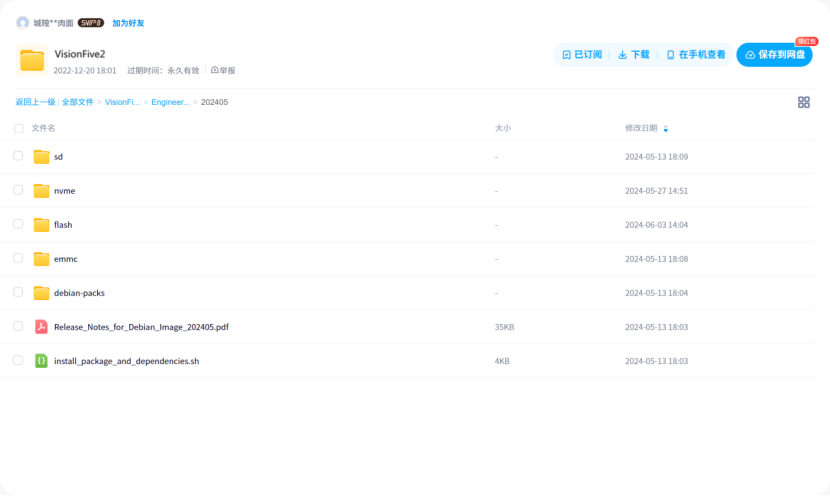Click the flash folder icon
The width and height of the screenshot is (830, 496).
[x=41, y=225]
